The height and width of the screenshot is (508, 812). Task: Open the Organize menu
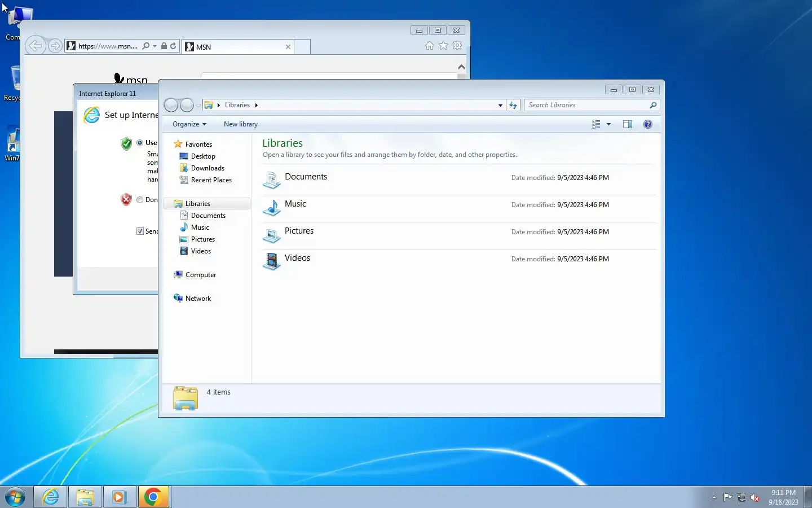point(189,124)
